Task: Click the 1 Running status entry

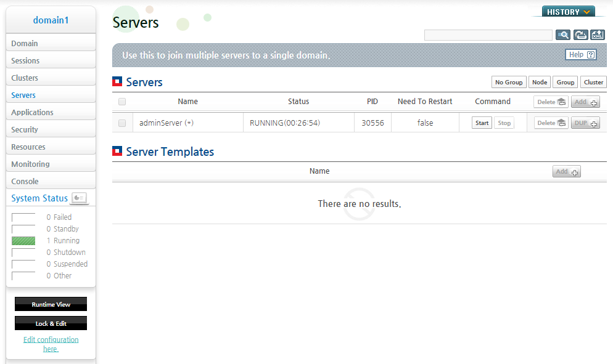Action: click(x=63, y=241)
